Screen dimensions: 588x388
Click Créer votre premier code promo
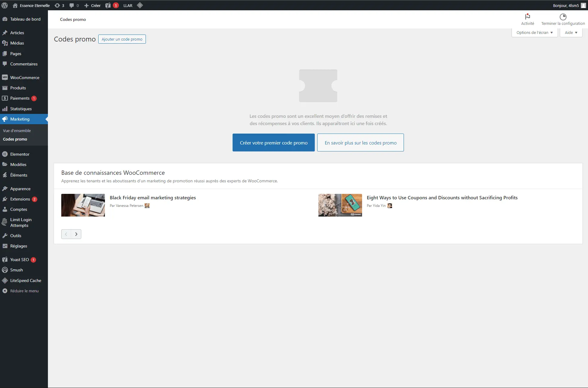click(x=274, y=142)
